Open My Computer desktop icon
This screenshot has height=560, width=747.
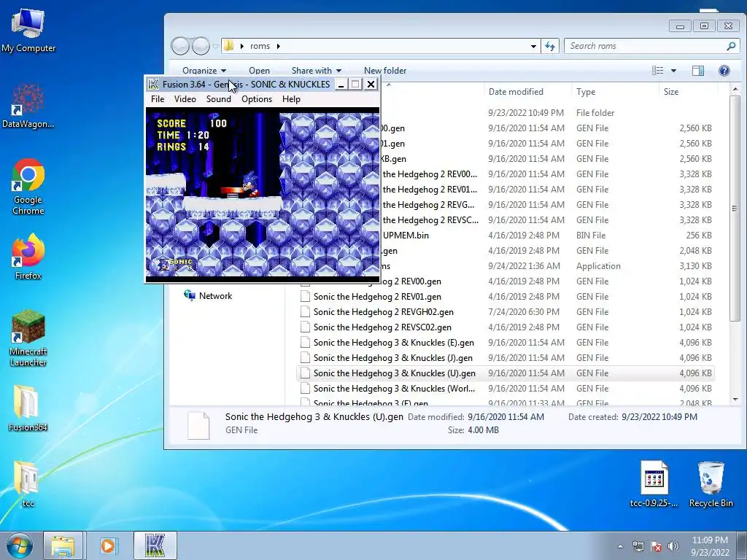tap(28, 31)
